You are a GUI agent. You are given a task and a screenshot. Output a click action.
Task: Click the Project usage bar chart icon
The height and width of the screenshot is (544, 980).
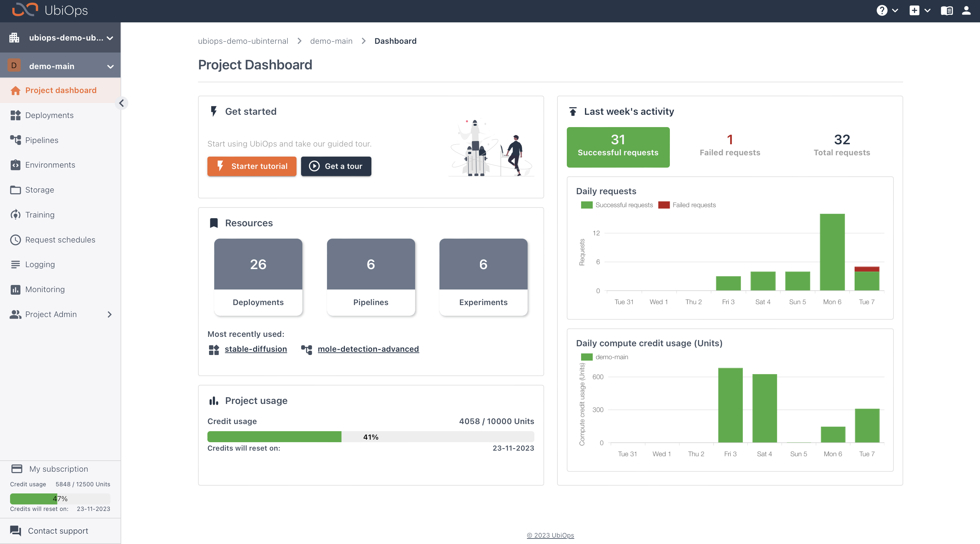pos(214,400)
